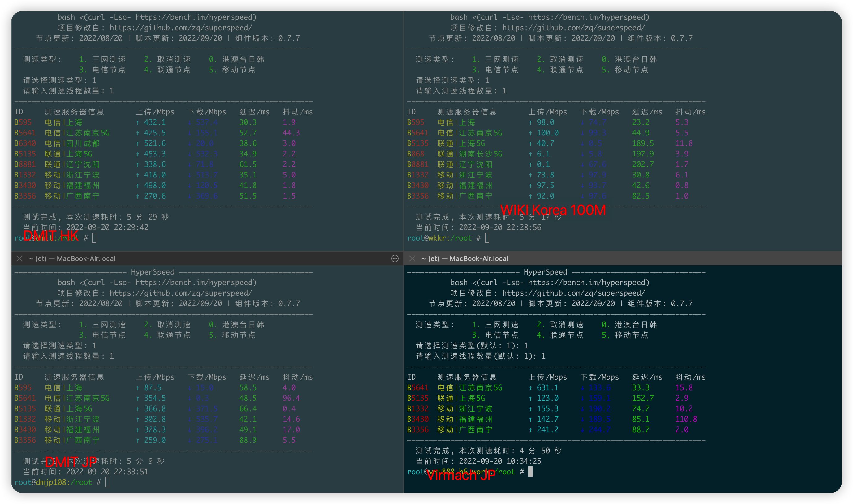Click server ID B6340
Viewport: 853px width, 504px height.
coord(25,143)
